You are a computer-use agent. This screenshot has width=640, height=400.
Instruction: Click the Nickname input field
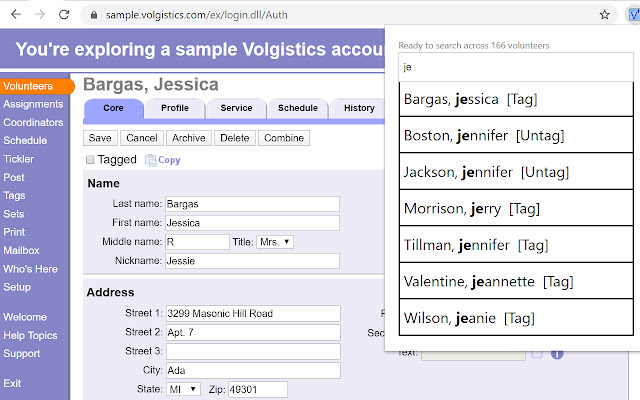click(x=252, y=261)
